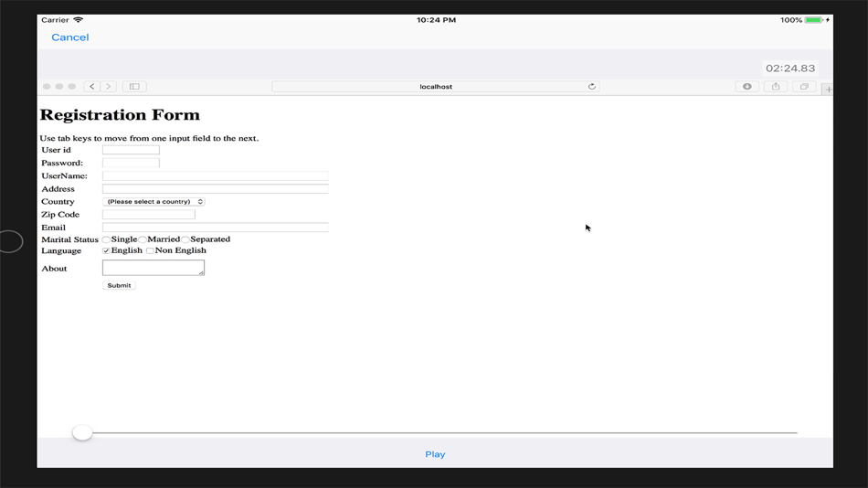Tap the Wi-Fi icon next to Carrier
Screen dimensions: 868x488
(x=79, y=20)
